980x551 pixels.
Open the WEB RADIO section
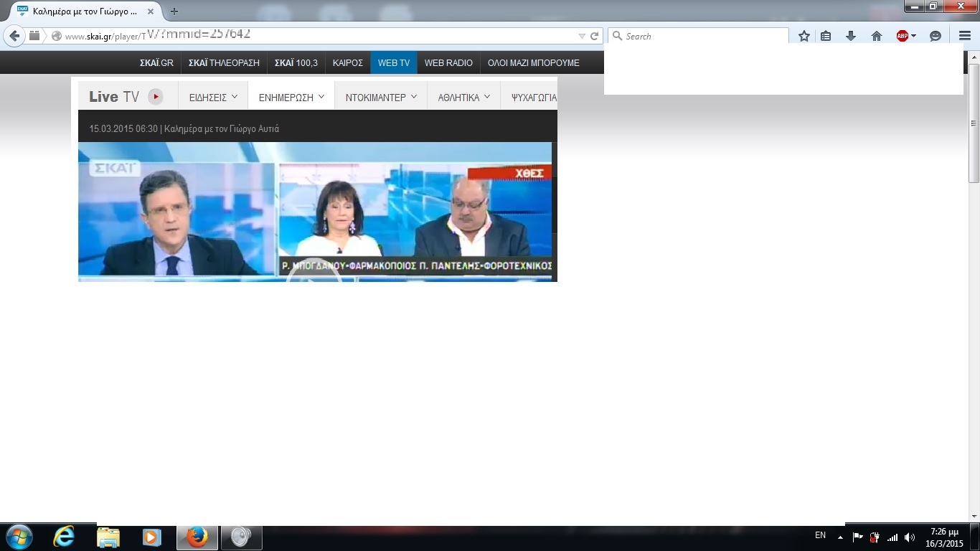(448, 62)
